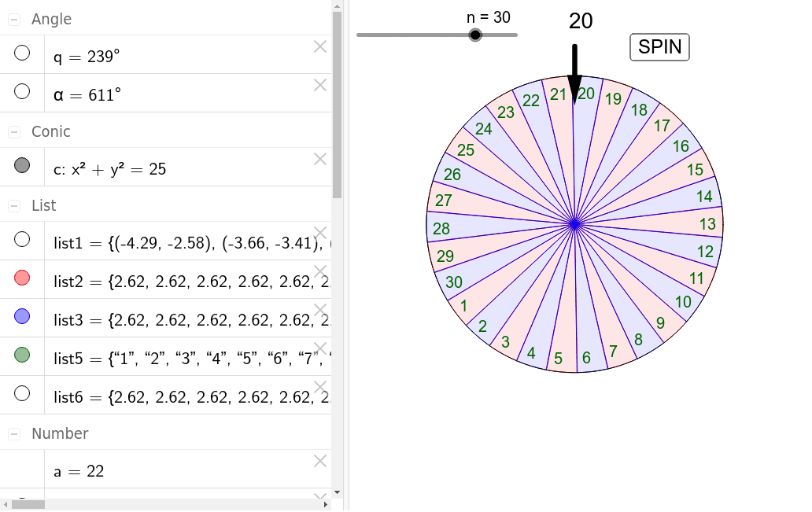
Task: Collapse the Angle section
Action: [13, 19]
